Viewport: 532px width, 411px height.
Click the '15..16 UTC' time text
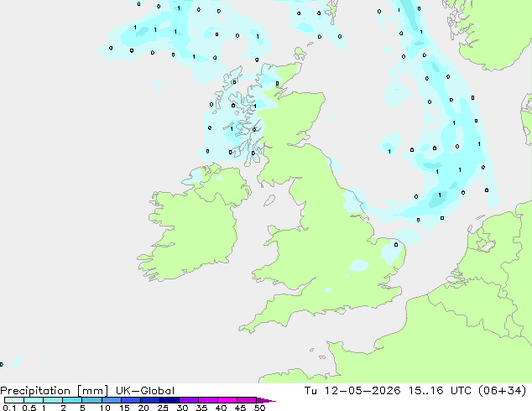[x=440, y=391]
